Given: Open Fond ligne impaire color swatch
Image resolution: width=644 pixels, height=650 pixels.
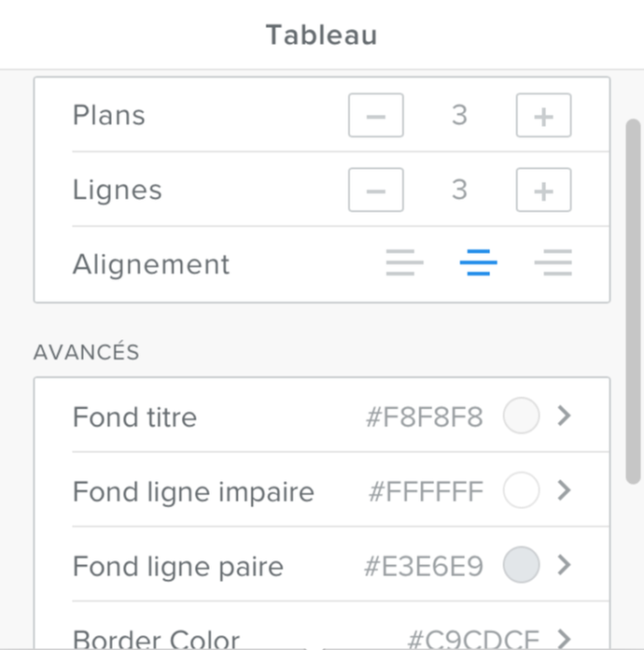Looking at the screenshot, I should [x=522, y=491].
